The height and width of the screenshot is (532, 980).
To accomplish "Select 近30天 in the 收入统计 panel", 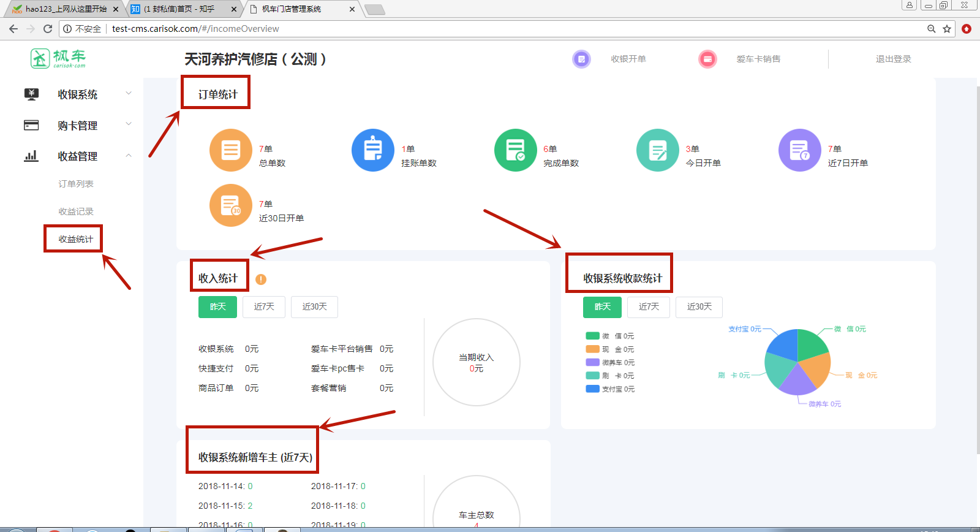I will pyautogui.click(x=314, y=307).
